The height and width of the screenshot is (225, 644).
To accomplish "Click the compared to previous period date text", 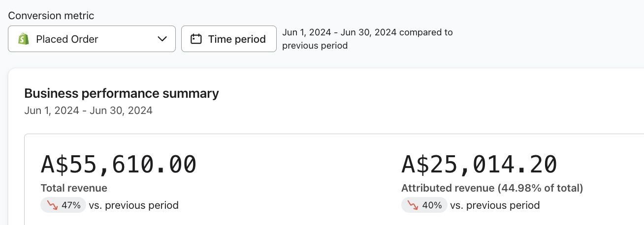I will pyautogui.click(x=367, y=39).
